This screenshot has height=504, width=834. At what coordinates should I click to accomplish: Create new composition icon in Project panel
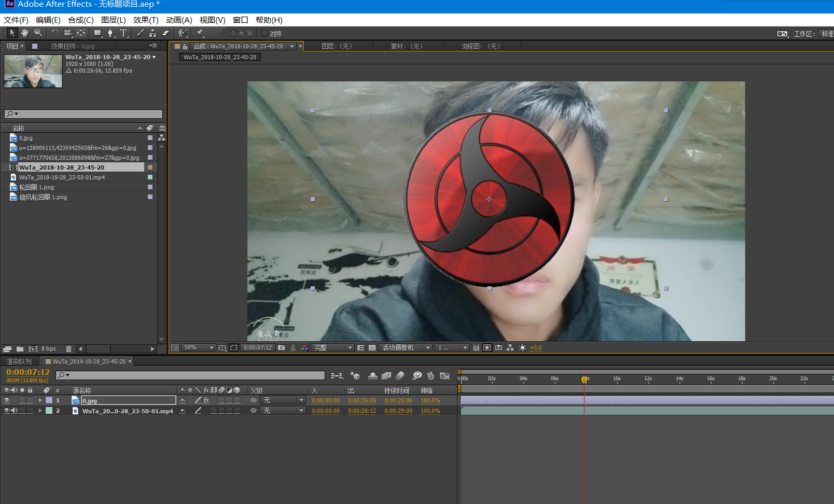33,348
